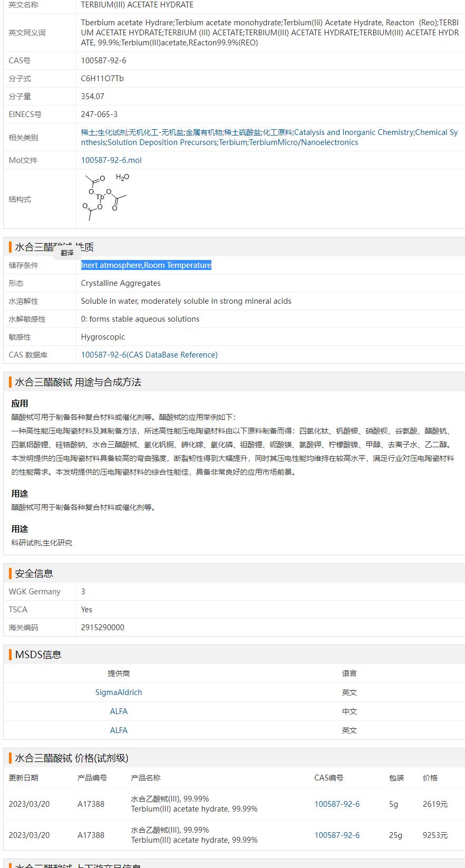The height and width of the screenshot is (868, 465).
Task: Open Solution Deposition Precursors category link
Action: [x=162, y=142]
